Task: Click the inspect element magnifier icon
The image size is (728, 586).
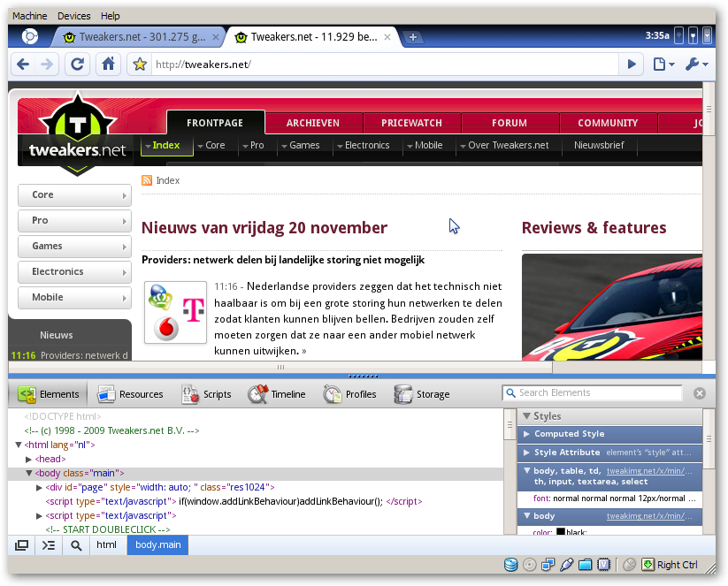Action: [x=76, y=545]
